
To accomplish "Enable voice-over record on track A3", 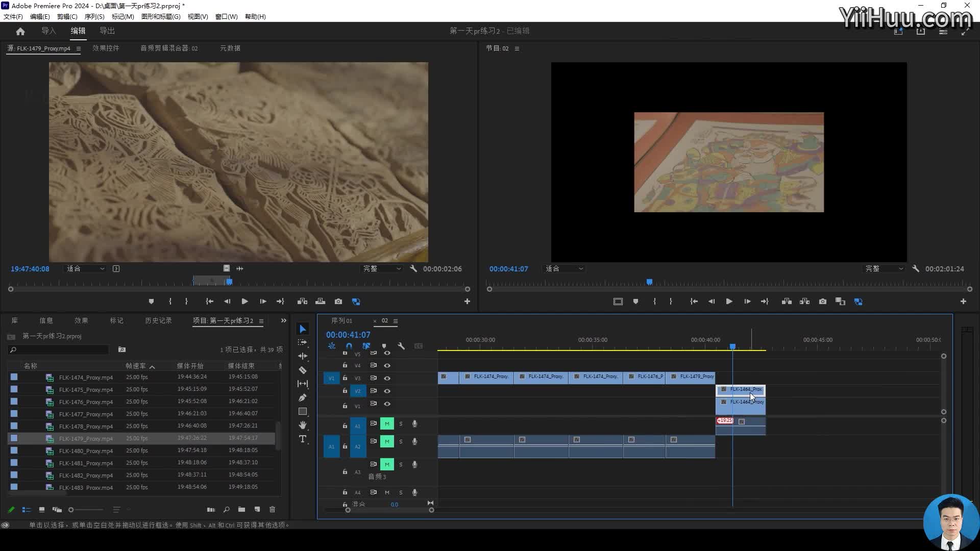I will [x=414, y=464].
